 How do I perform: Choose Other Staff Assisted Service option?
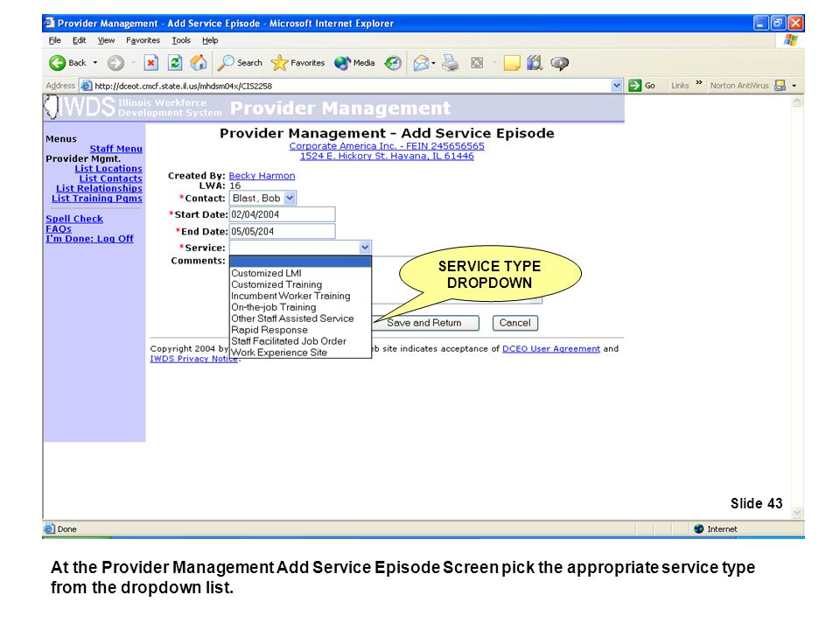[300, 318]
